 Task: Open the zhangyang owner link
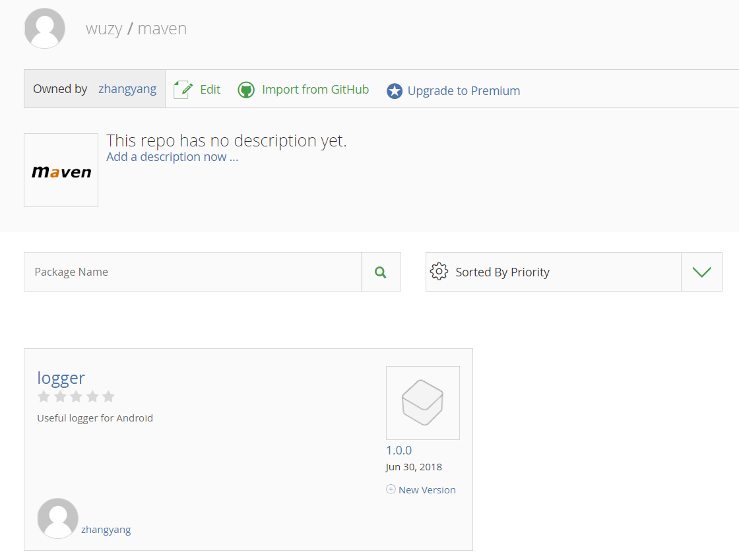click(x=127, y=89)
